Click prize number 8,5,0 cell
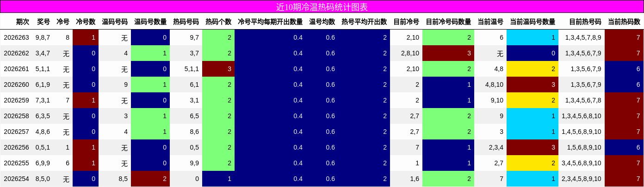Screen dimensions: 644x187 (43, 179)
